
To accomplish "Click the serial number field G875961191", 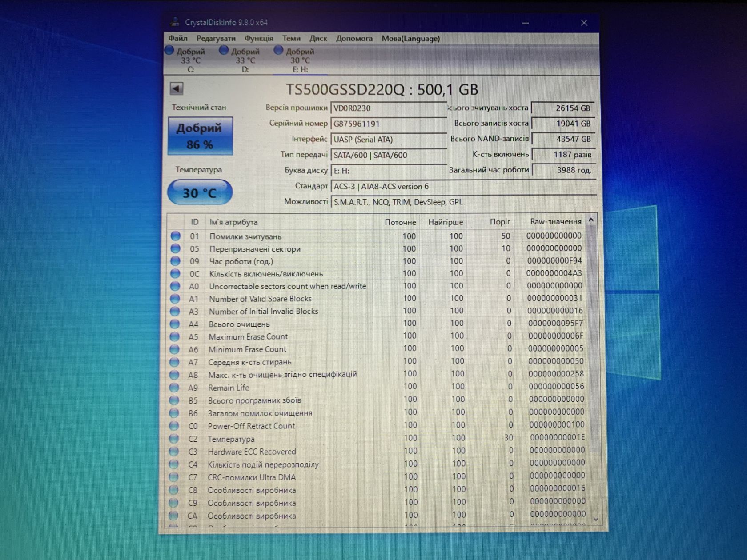I will click(x=388, y=124).
